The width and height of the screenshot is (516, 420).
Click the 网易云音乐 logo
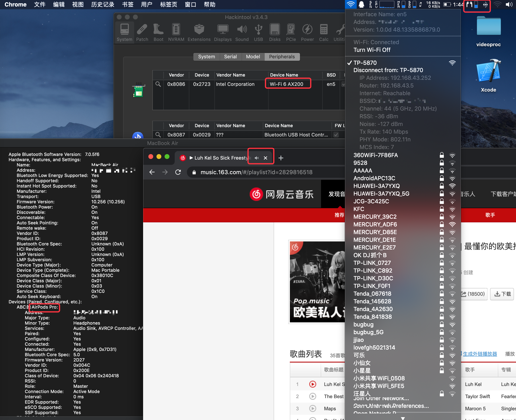click(281, 194)
